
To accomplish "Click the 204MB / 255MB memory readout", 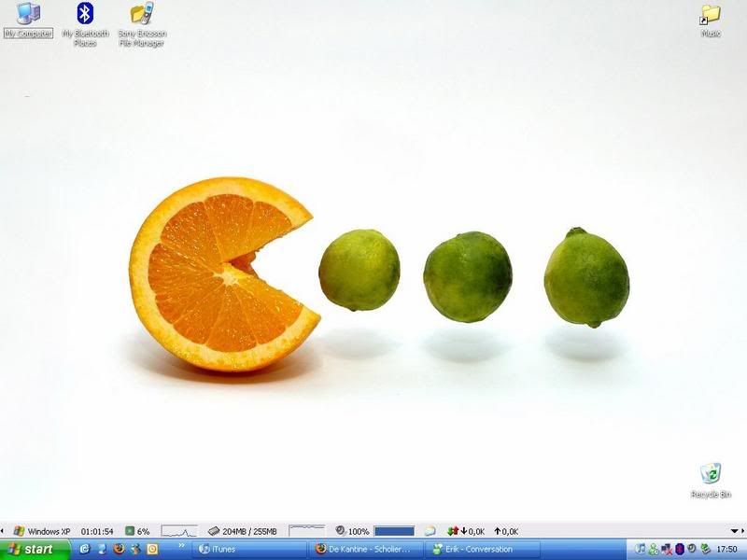I will 249,531.
